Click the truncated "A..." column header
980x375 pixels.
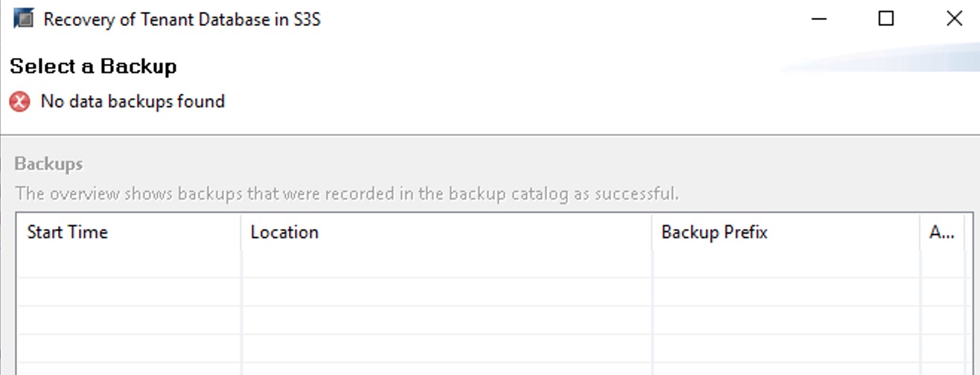(942, 232)
